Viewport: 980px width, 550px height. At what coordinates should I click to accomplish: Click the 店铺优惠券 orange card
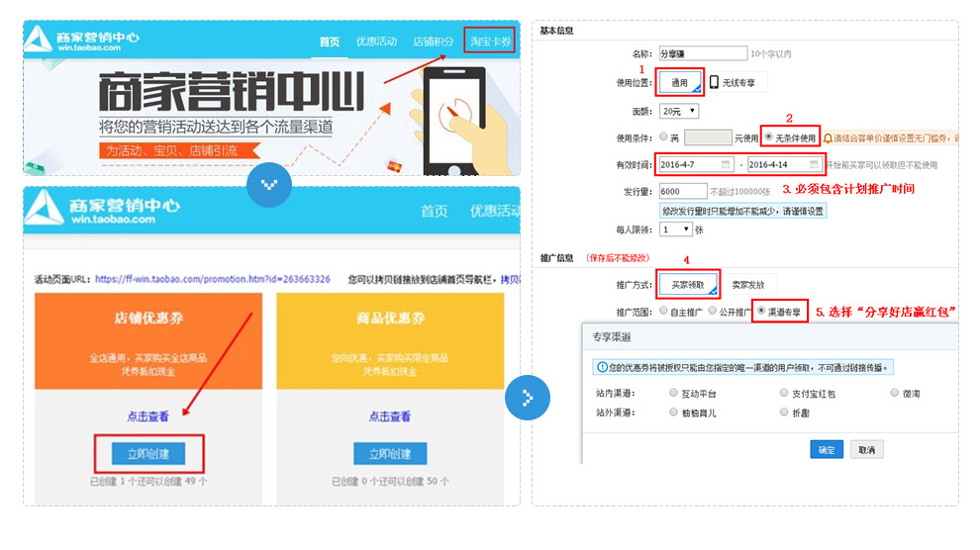(x=148, y=341)
